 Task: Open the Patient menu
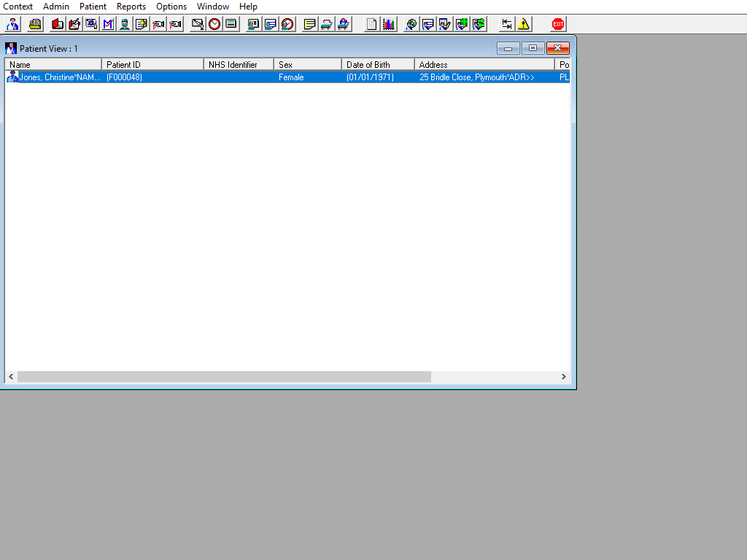pyautogui.click(x=93, y=7)
